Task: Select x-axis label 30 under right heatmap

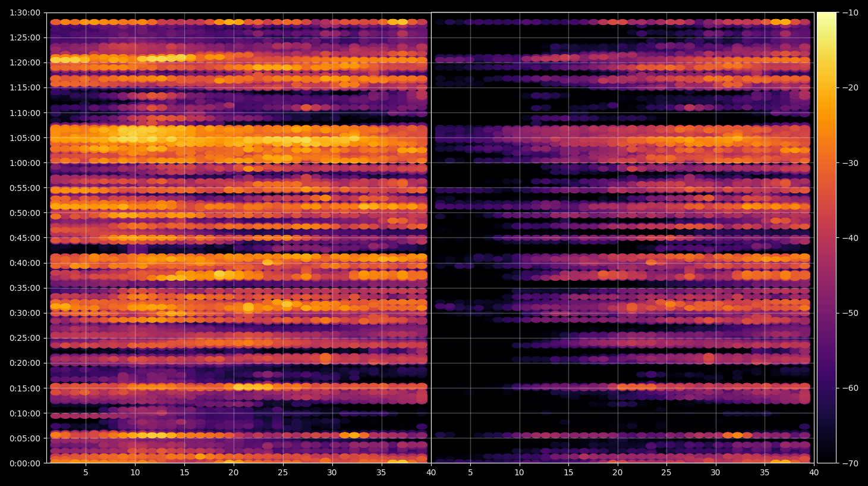Action: (716, 473)
